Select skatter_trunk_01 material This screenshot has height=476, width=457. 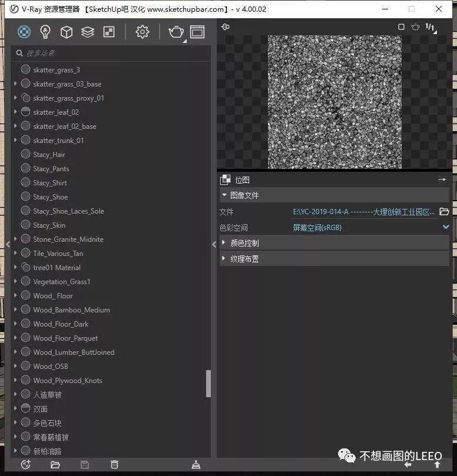[x=58, y=141]
